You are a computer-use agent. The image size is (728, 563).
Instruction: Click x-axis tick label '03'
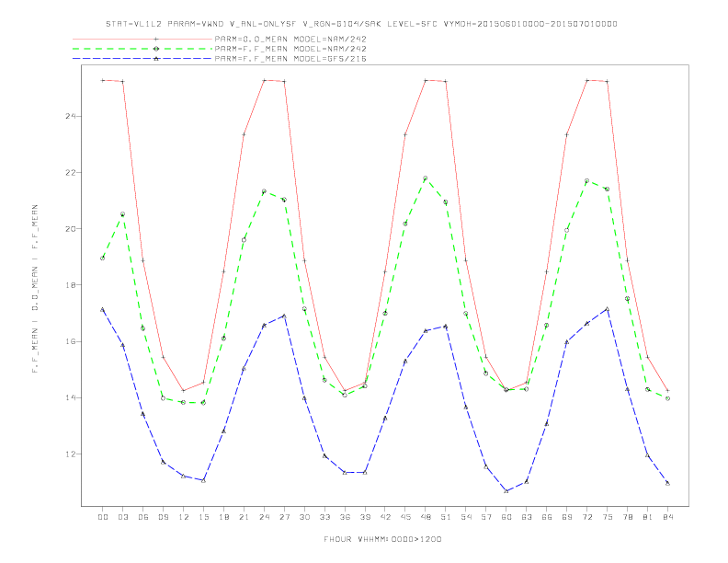pos(122,517)
